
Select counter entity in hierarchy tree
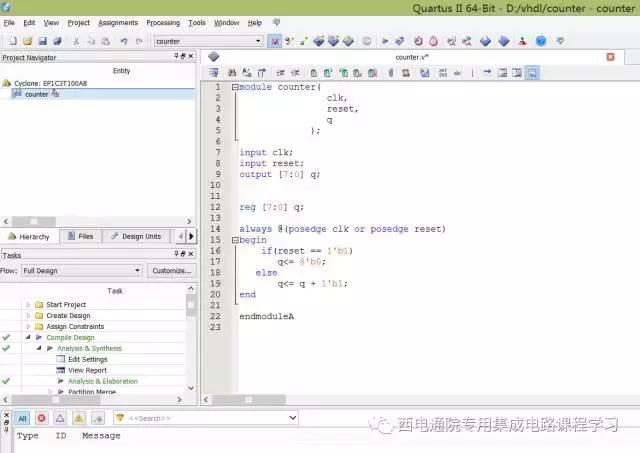click(x=37, y=94)
